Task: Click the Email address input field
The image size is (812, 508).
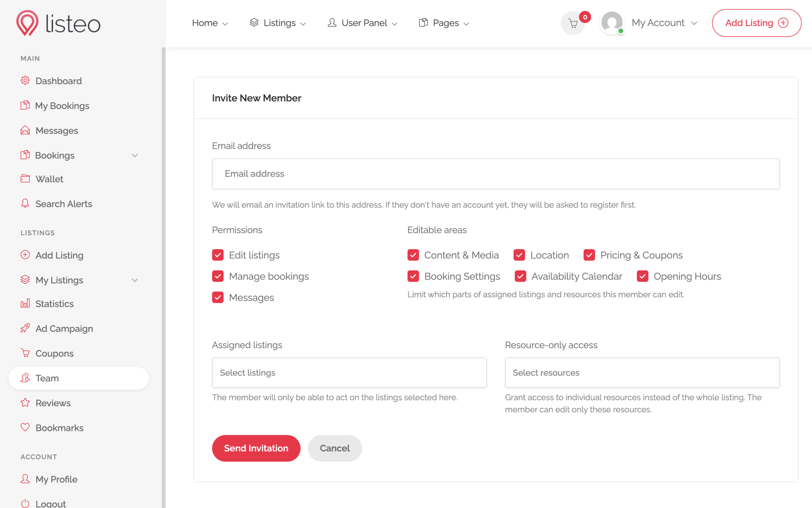Action: point(496,174)
